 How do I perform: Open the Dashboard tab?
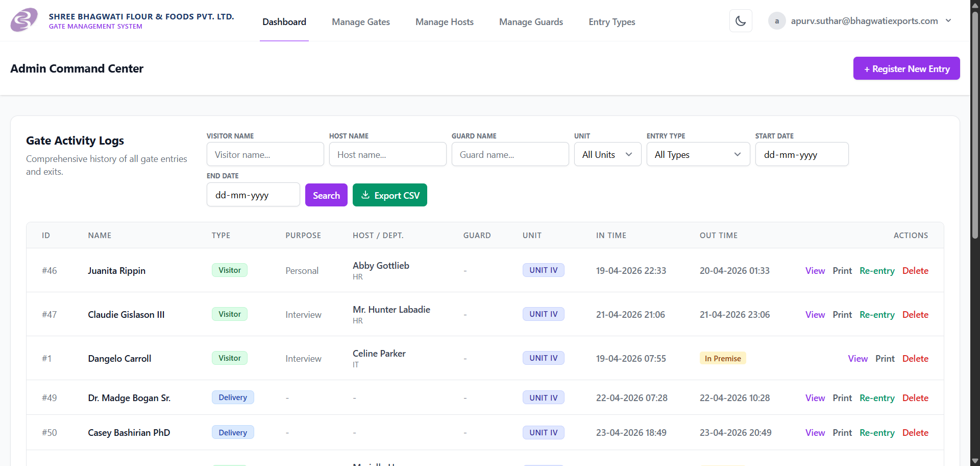click(x=284, y=22)
